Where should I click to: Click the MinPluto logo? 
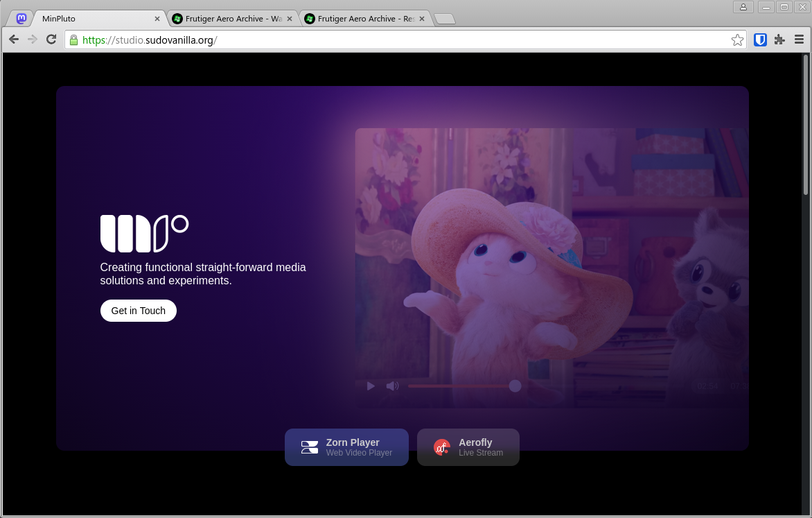tap(144, 234)
